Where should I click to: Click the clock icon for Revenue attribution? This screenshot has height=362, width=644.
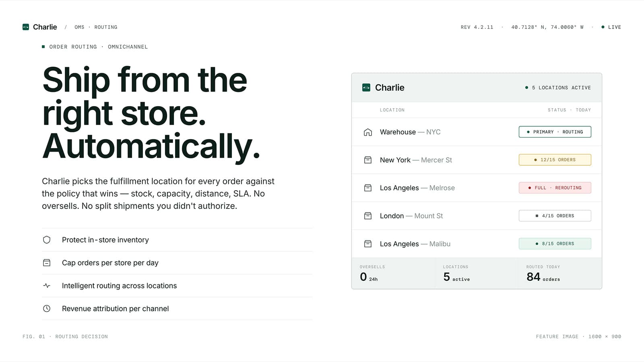(x=47, y=309)
